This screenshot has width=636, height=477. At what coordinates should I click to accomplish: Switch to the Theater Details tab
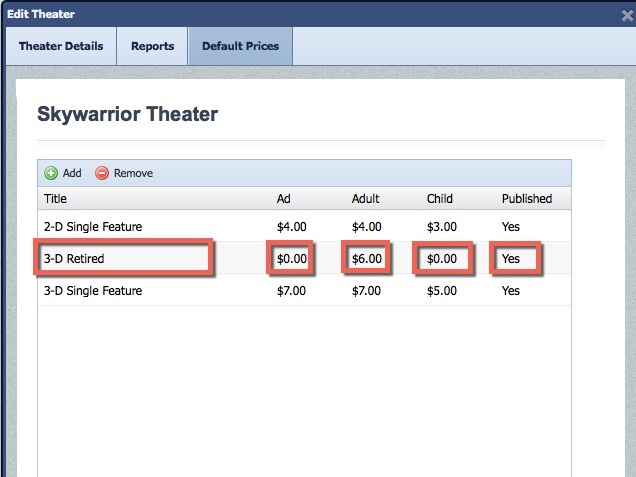pos(60,46)
